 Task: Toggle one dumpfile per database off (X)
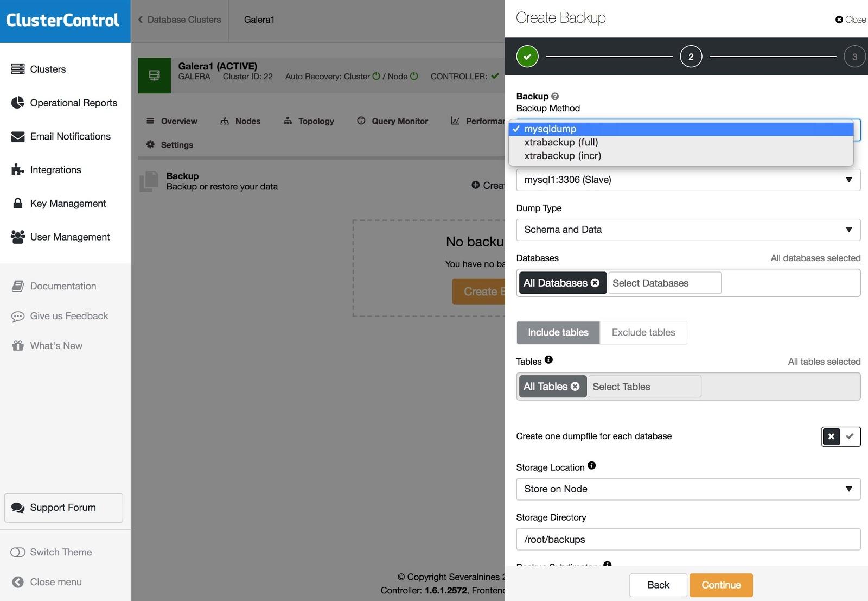coord(831,436)
